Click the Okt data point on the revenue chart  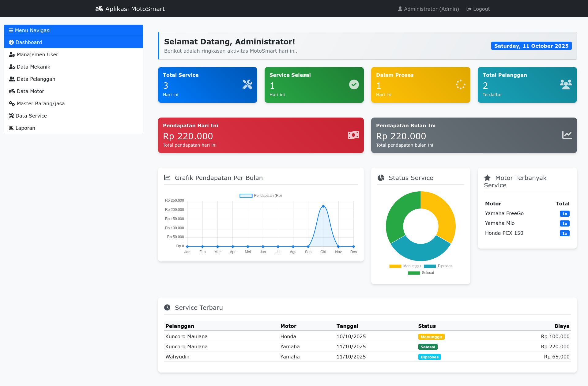point(323,206)
